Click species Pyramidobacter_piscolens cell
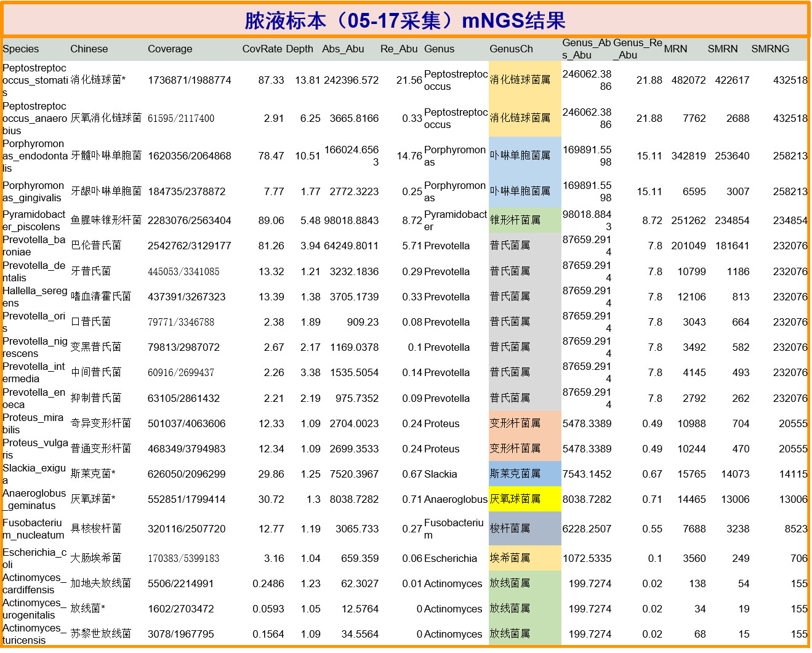Screen dimensions: 812x653 click(x=34, y=220)
